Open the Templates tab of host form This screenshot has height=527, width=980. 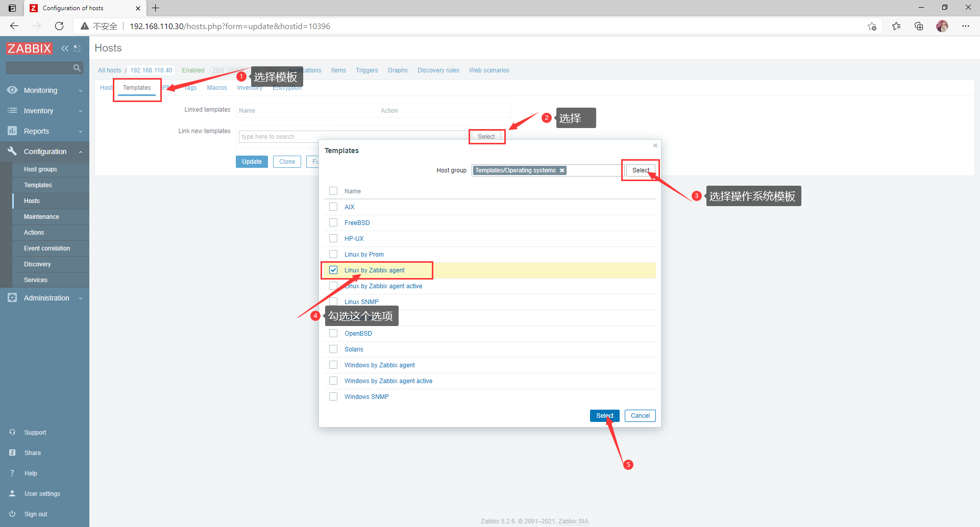[137, 88]
